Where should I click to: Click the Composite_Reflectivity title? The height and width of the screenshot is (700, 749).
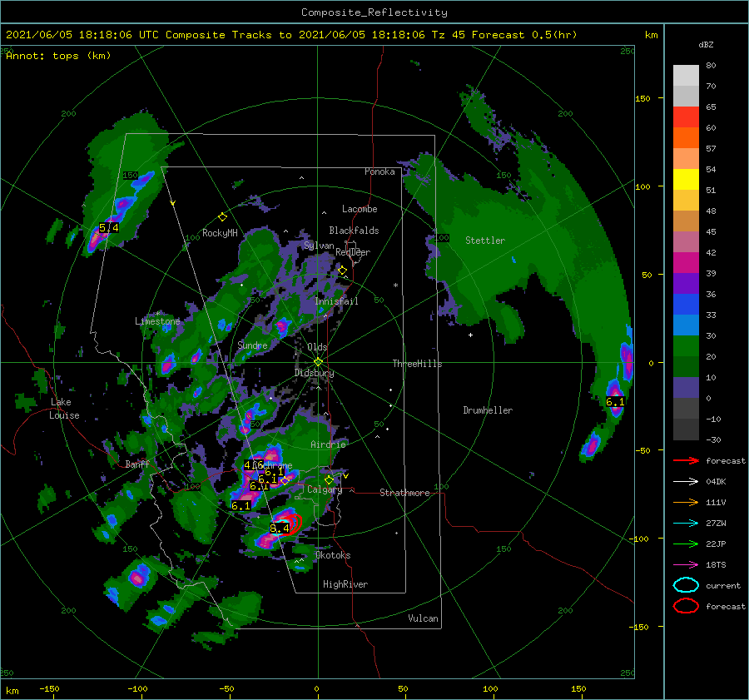[x=374, y=12]
